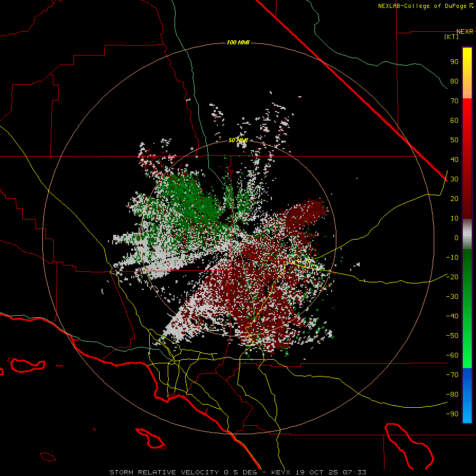Click the 70 label on velocity scale
This screenshot has width=476, height=476.
(x=454, y=101)
